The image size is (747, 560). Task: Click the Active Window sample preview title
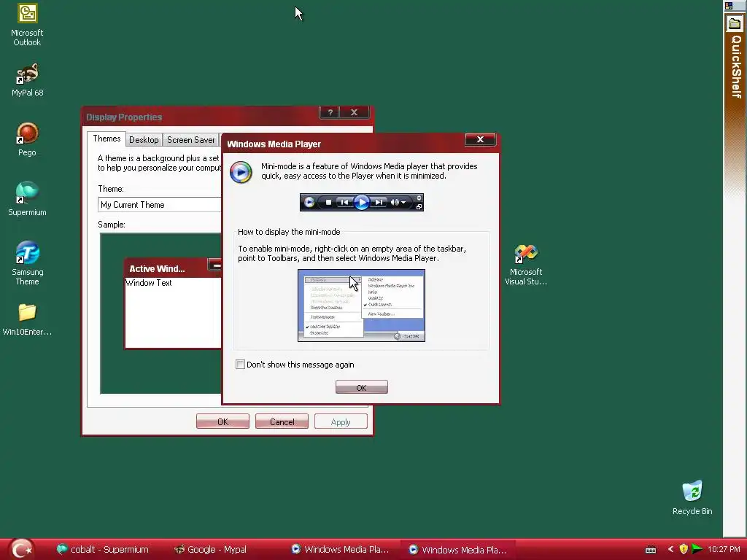157,268
